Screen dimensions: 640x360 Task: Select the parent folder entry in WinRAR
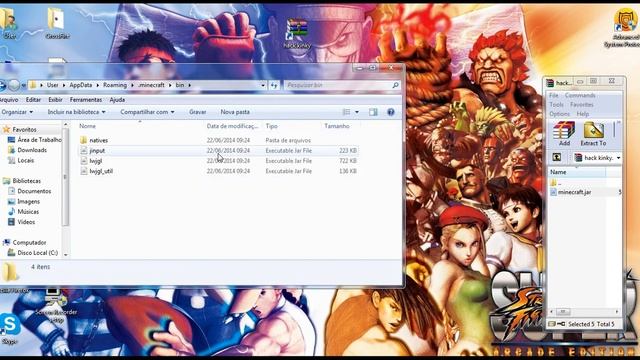point(556,182)
